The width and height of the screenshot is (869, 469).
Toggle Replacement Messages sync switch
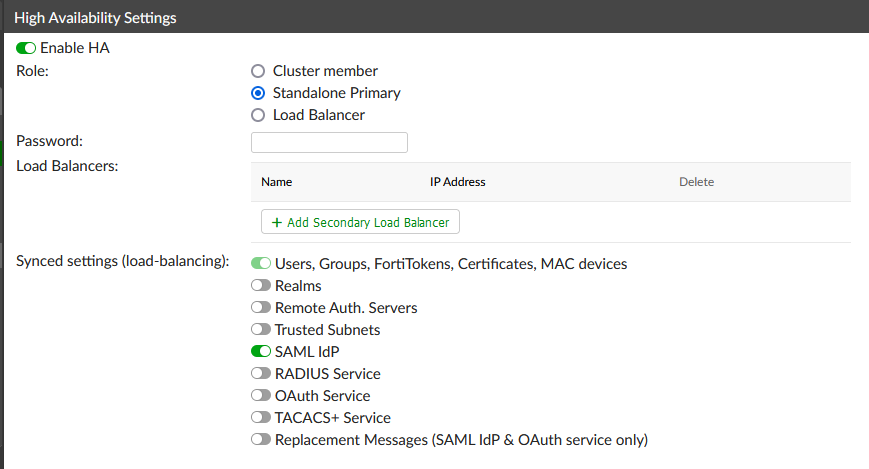click(261, 440)
